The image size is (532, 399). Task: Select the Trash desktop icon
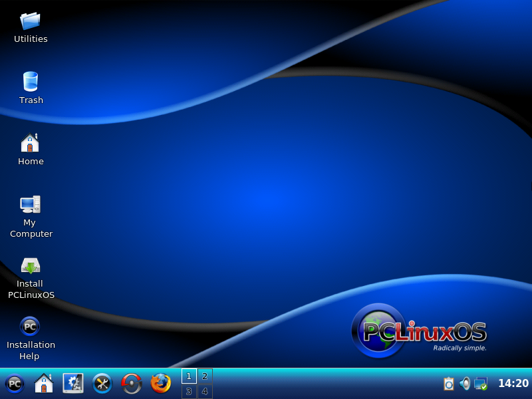[x=31, y=82]
